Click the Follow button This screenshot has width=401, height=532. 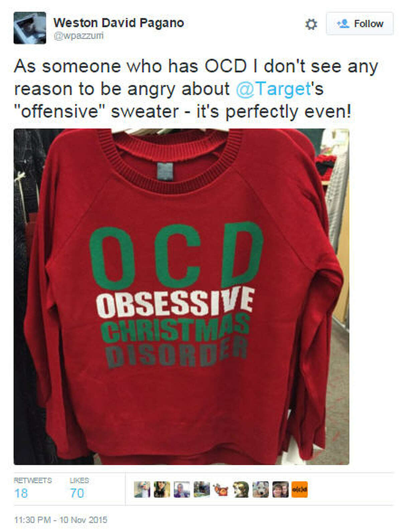(x=360, y=24)
